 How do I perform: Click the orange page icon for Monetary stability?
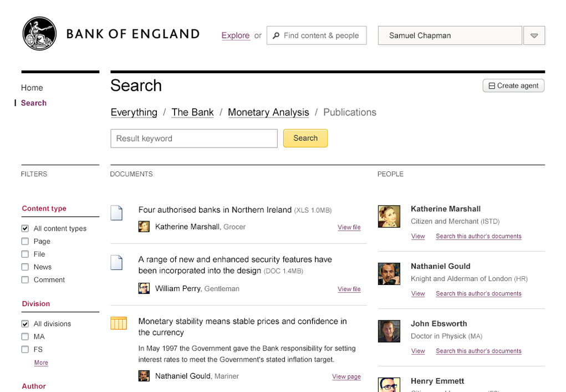119,323
